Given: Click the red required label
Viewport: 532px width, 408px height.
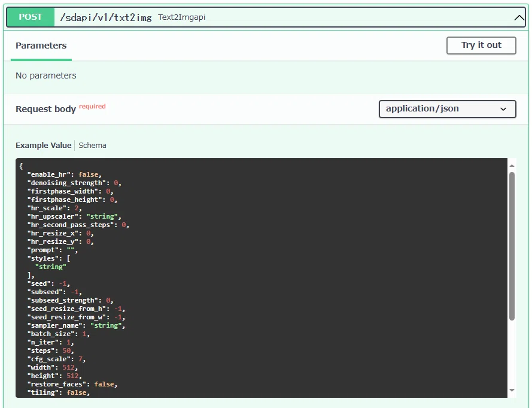Looking at the screenshot, I should [x=92, y=106].
